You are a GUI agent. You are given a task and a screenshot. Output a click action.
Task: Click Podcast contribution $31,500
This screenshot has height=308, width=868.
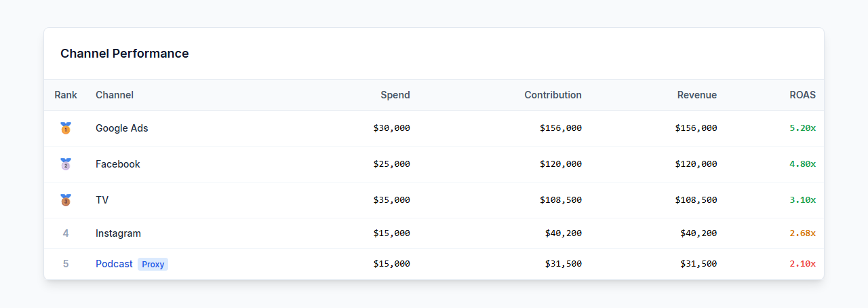[564, 264]
